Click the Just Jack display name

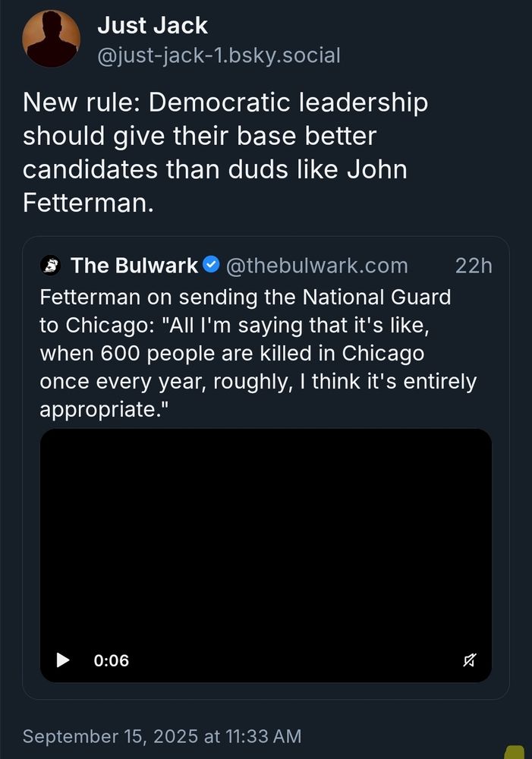pyautogui.click(x=153, y=25)
